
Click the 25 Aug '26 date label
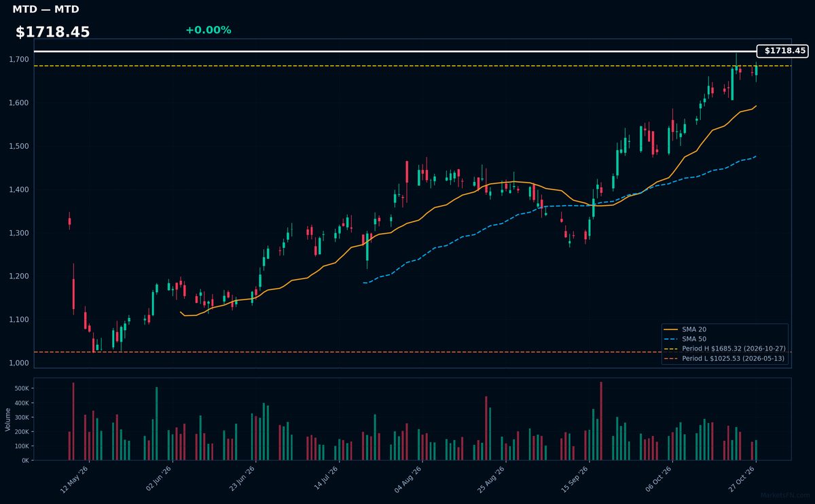pos(492,479)
